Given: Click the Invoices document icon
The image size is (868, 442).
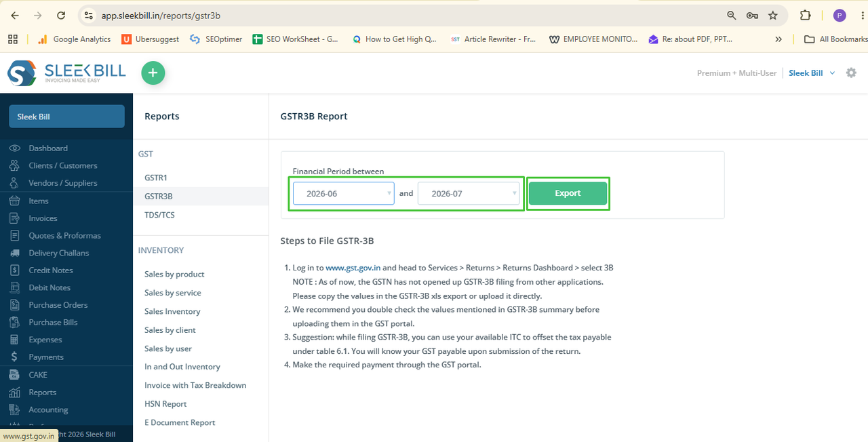Looking at the screenshot, I should (14, 218).
